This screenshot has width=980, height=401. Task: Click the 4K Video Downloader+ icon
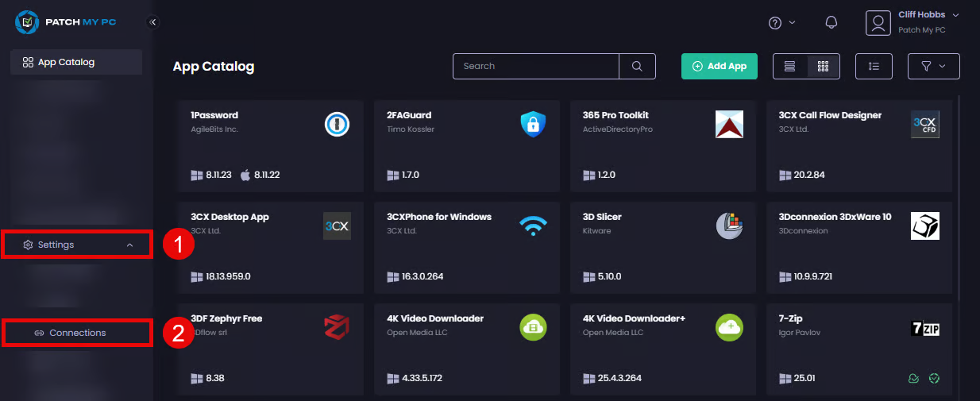pyautogui.click(x=729, y=328)
